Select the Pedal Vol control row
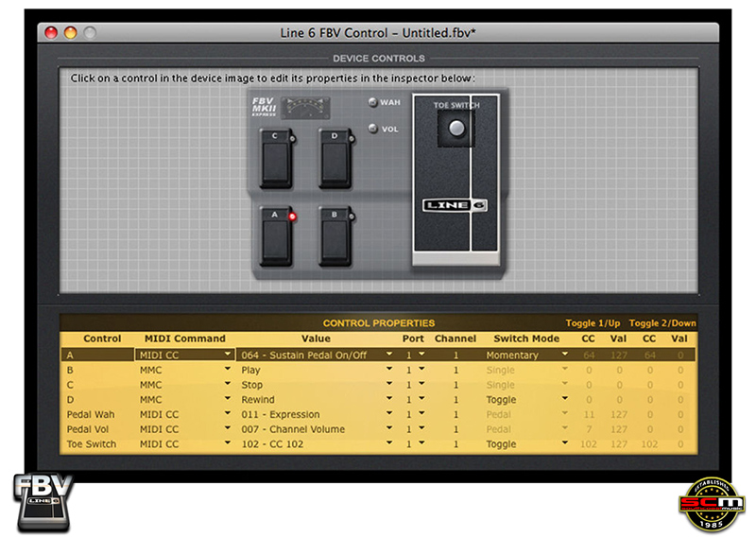756x538 pixels. click(x=378, y=429)
